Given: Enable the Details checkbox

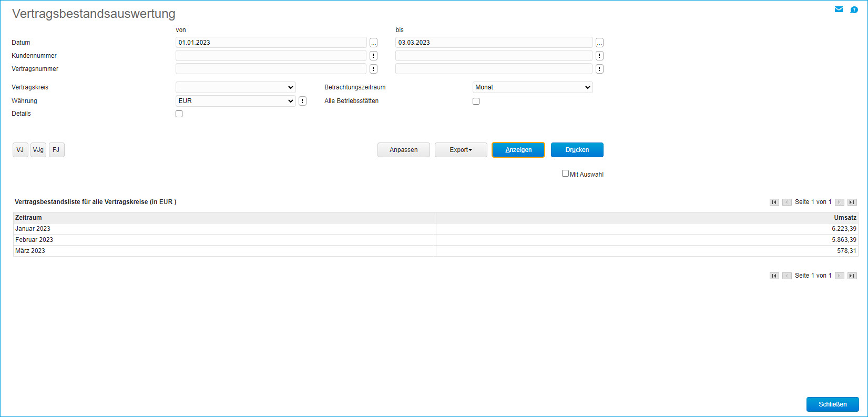Looking at the screenshot, I should 179,114.
